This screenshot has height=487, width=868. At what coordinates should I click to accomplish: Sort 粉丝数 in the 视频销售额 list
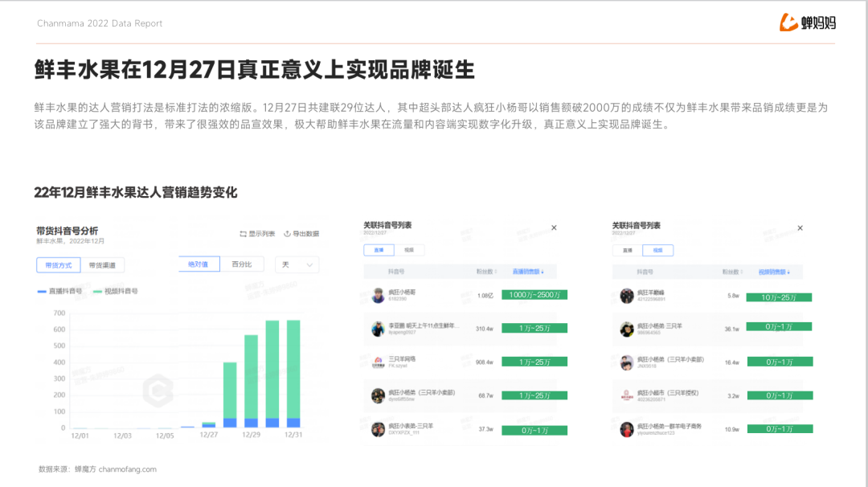point(732,272)
